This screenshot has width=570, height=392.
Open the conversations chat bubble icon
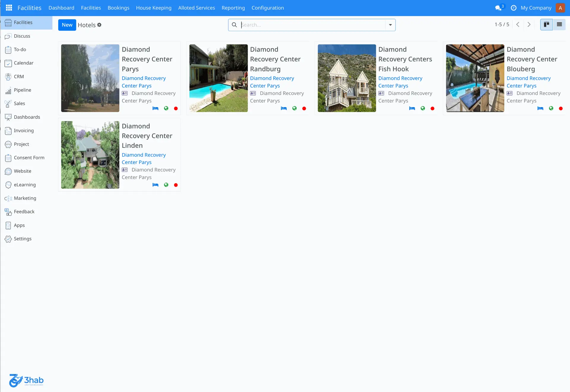498,8
